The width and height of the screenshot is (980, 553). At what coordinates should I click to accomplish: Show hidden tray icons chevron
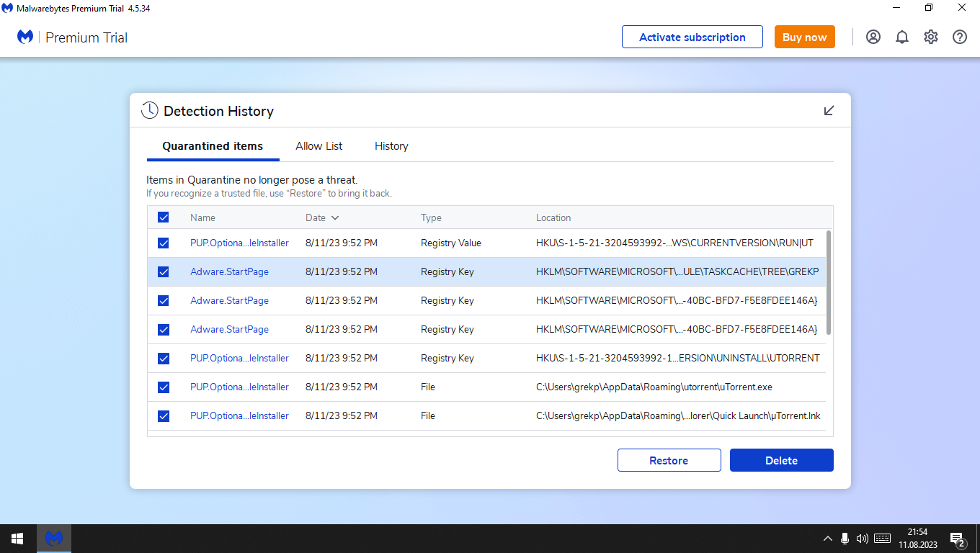(x=828, y=539)
